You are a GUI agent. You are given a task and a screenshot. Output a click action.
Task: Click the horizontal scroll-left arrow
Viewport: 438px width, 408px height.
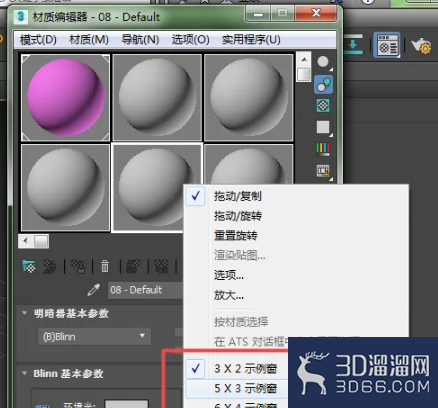(26, 241)
